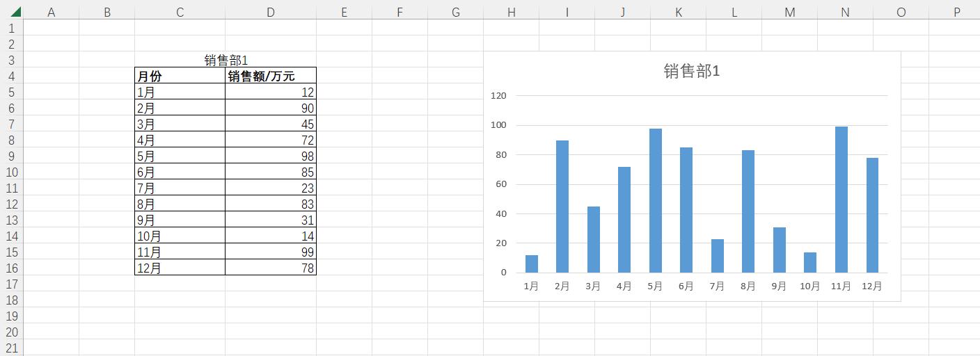Image resolution: width=980 pixels, height=356 pixels.
Task: Click the 8月 label on chart axis
Action: click(748, 286)
